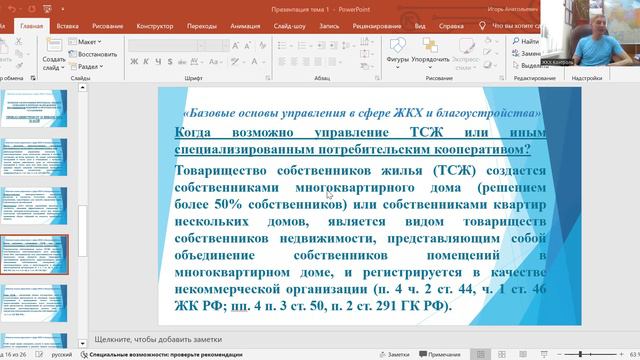Screen dimensions: 640x360
Task: Open bullets list dropdown arrow
Action: [x=291, y=46]
